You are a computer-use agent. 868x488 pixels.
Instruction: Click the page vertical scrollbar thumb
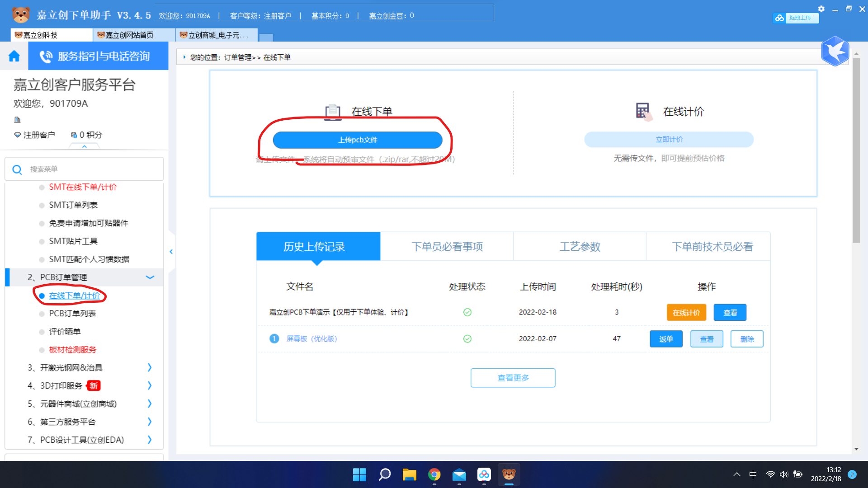[856, 150]
